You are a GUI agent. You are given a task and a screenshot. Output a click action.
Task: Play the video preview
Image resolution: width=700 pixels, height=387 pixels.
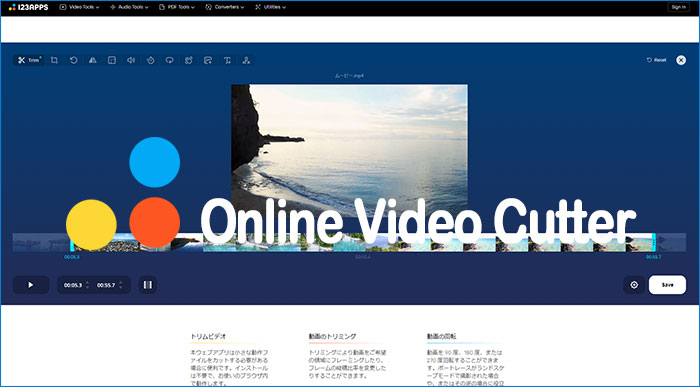tap(31, 285)
